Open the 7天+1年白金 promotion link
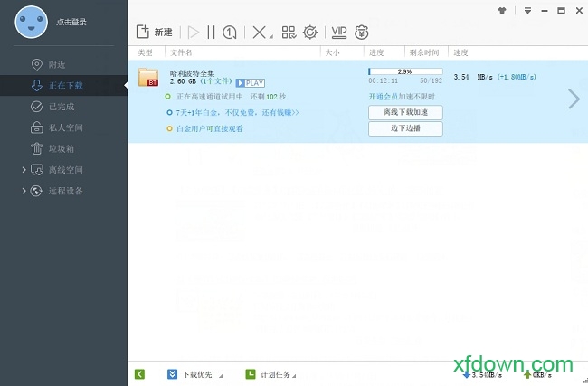The height and width of the screenshot is (386, 588). [x=237, y=112]
